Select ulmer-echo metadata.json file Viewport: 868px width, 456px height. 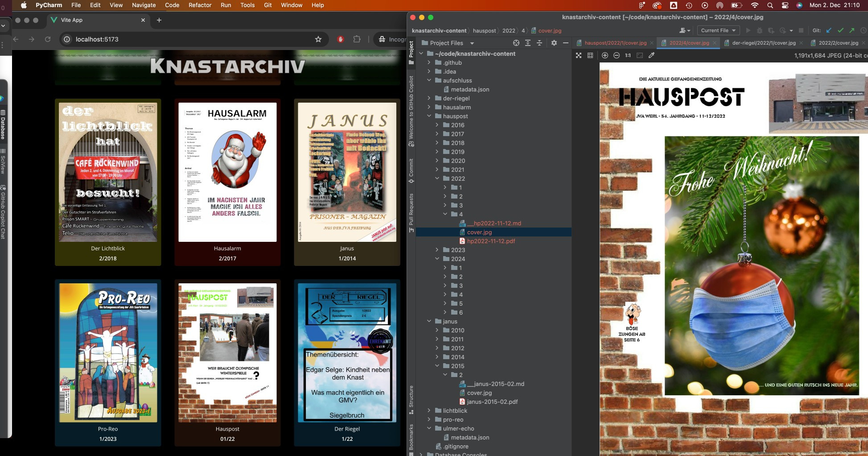(470, 437)
